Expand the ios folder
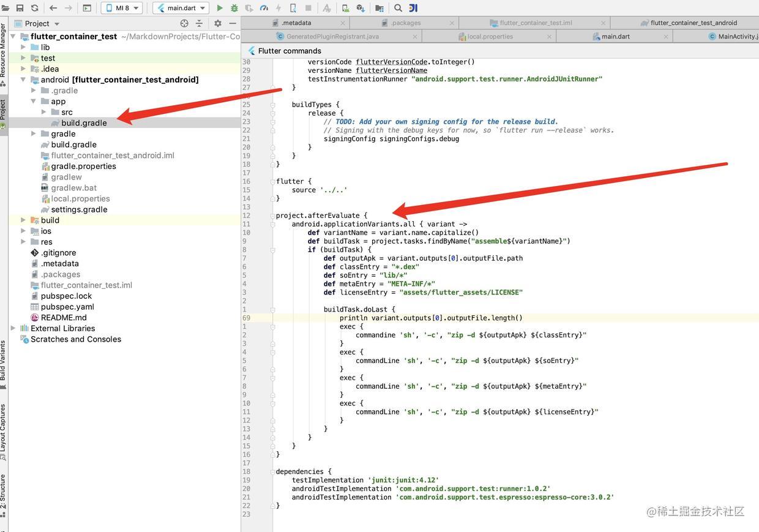 23,231
